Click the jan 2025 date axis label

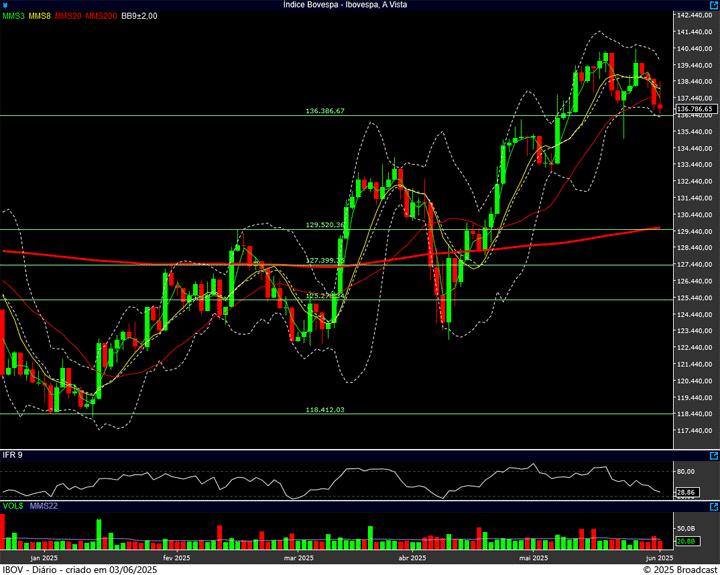click(x=44, y=558)
